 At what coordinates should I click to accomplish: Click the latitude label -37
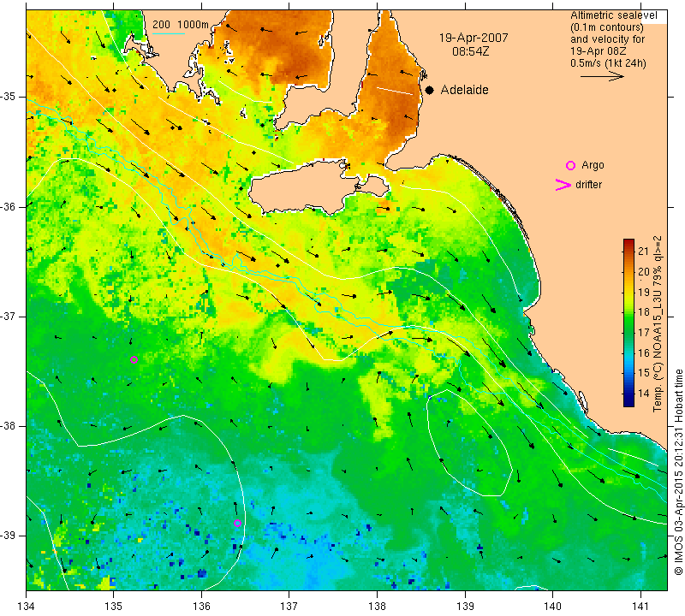[x=8, y=316]
